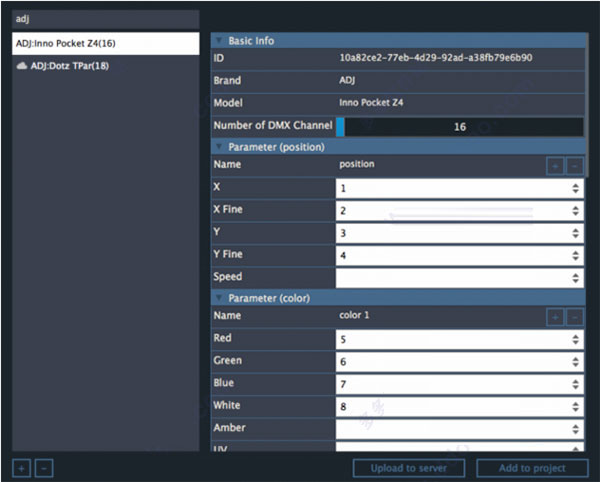Viewport: 600px width, 482px height.
Task: Click the Number of DMX Channel slider
Action: click(x=459, y=127)
